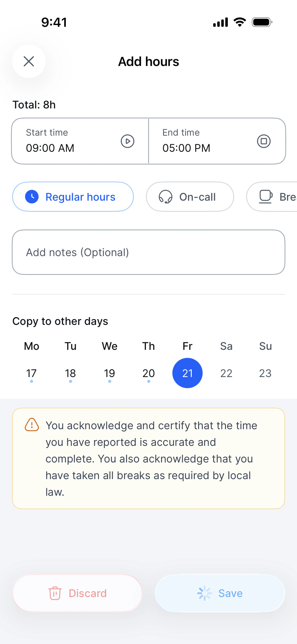Tap the Discard trash icon

(55, 593)
